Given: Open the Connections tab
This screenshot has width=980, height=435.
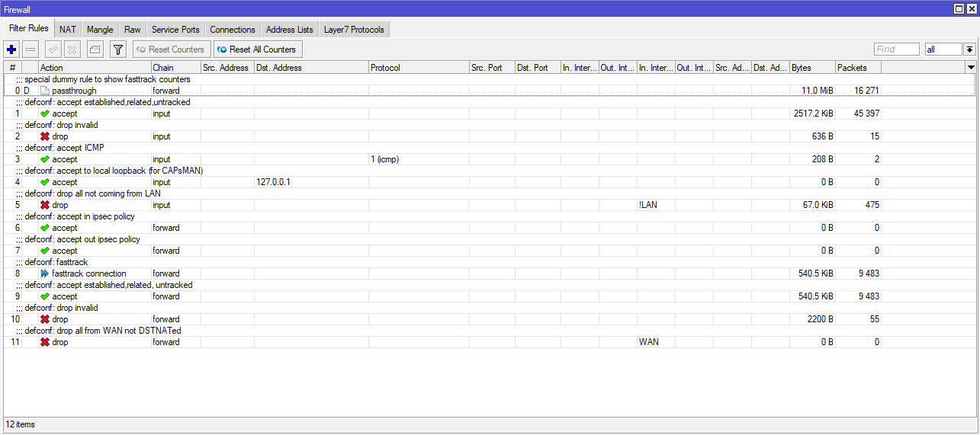Looking at the screenshot, I should tap(233, 30).
